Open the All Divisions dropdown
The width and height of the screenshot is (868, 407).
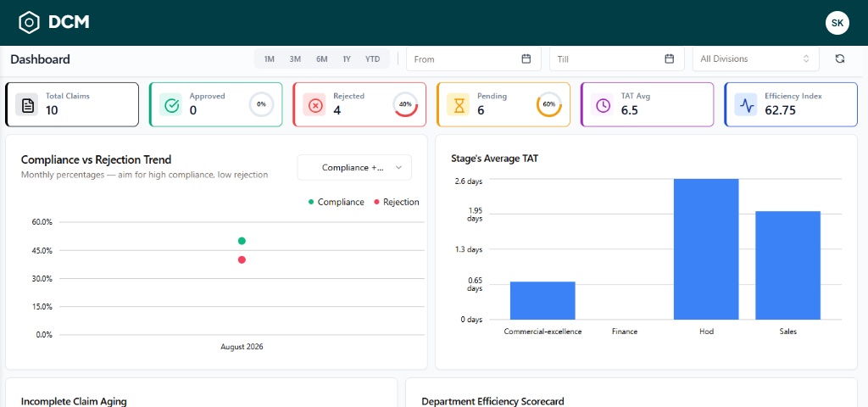point(755,59)
